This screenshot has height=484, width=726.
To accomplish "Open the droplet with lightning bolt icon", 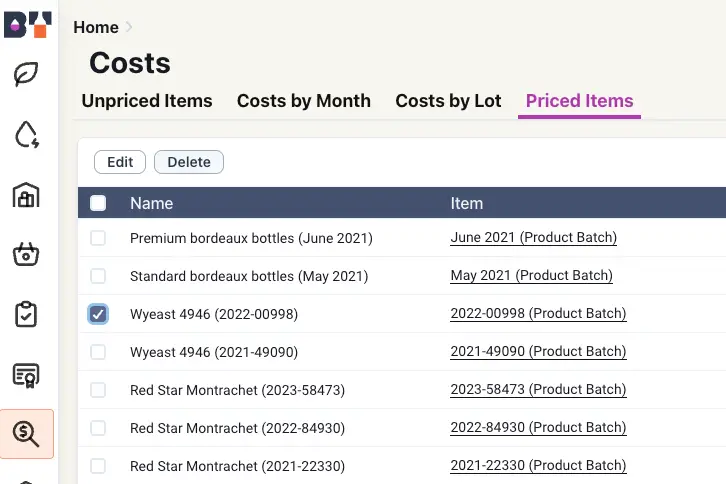I will [26, 134].
